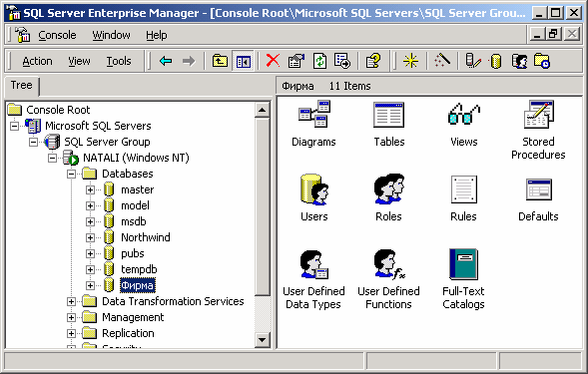
Task: Expand the model database
Action: 90,205
